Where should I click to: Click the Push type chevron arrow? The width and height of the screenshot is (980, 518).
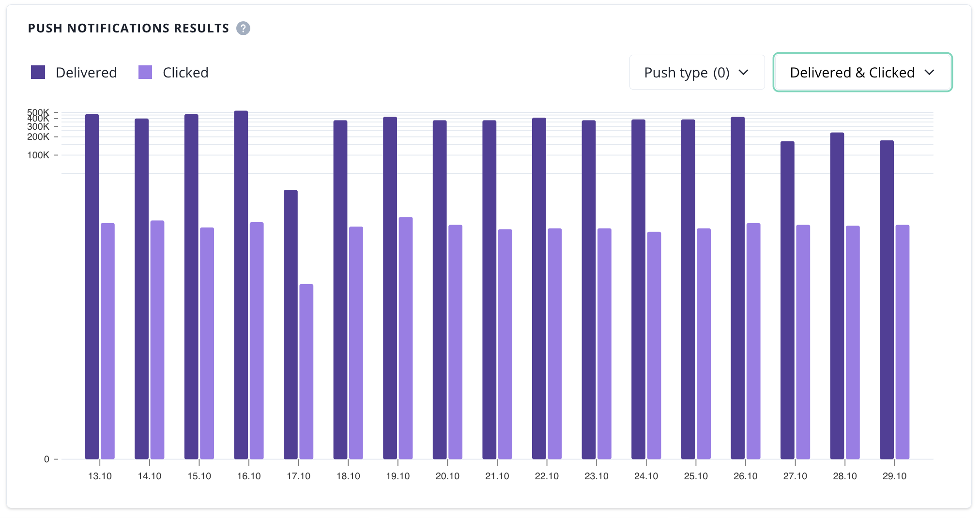[x=744, y=73]
